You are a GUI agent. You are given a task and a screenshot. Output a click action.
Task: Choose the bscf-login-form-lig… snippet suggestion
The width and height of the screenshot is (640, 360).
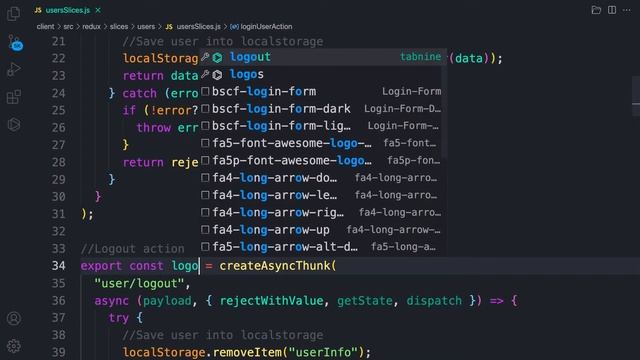pos(320,126)
